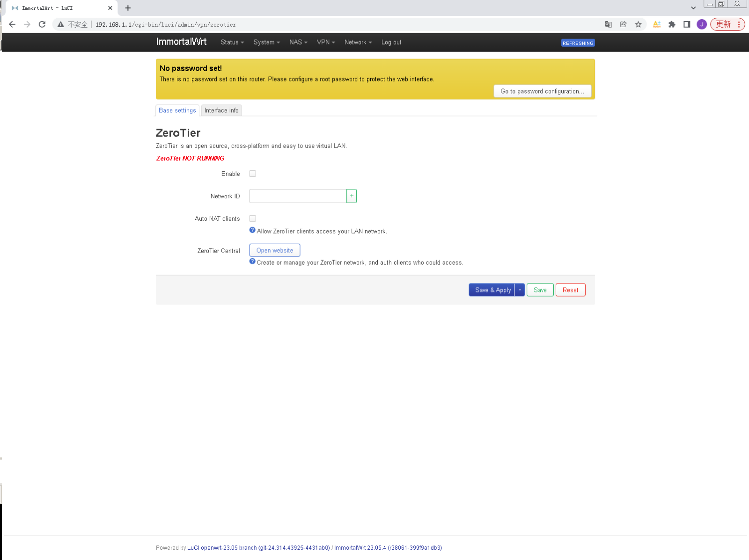
Task: Reload the page with refresh icon
Action: point(42,24)
